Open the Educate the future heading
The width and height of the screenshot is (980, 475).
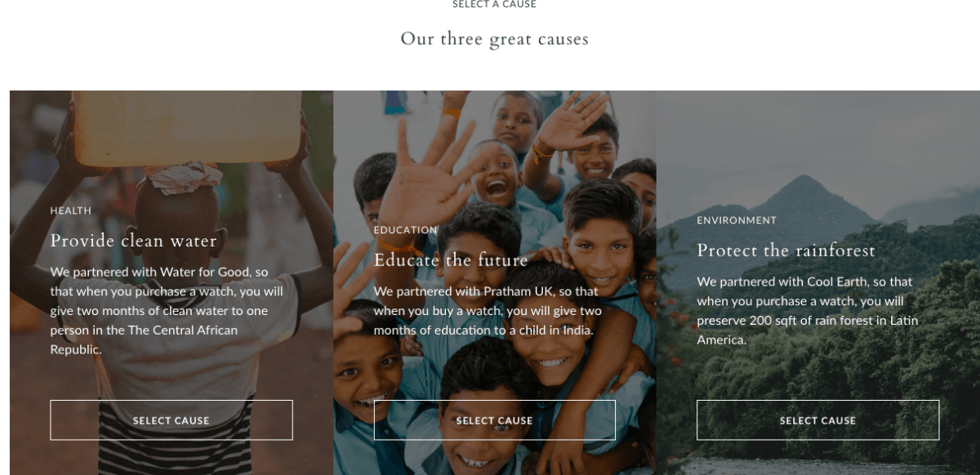(x=451, y=260)
